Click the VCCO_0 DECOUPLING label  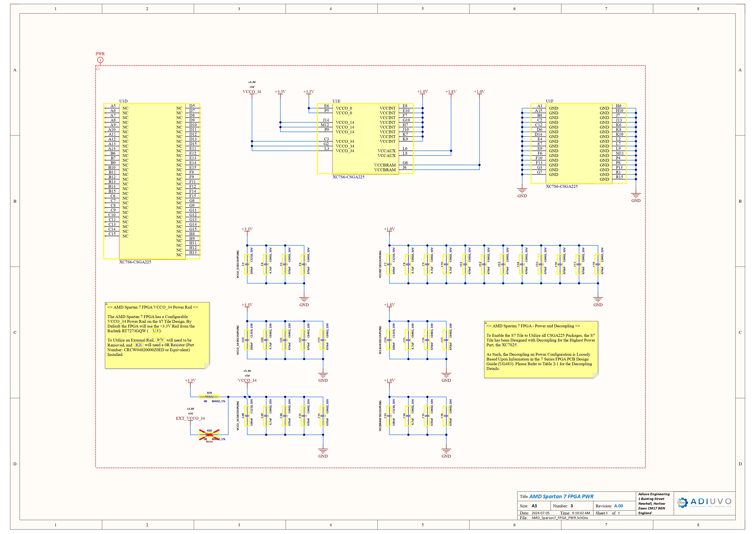click(x=238, y=264)
